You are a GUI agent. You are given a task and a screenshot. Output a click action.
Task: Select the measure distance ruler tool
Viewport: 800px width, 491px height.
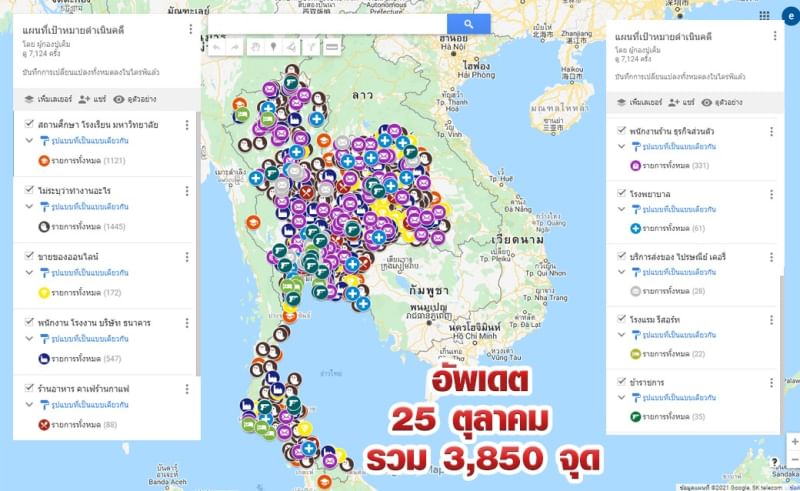332,47
